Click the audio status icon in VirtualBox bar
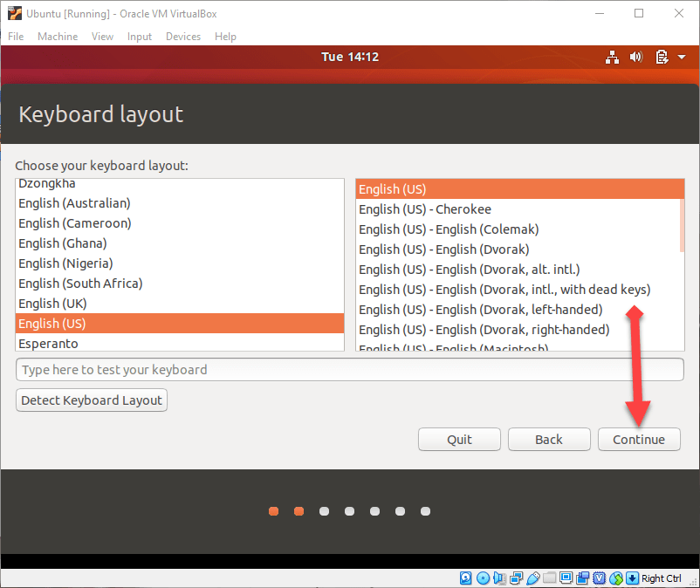Viewport: 700px width, 588px height. (x=499, y=578)
